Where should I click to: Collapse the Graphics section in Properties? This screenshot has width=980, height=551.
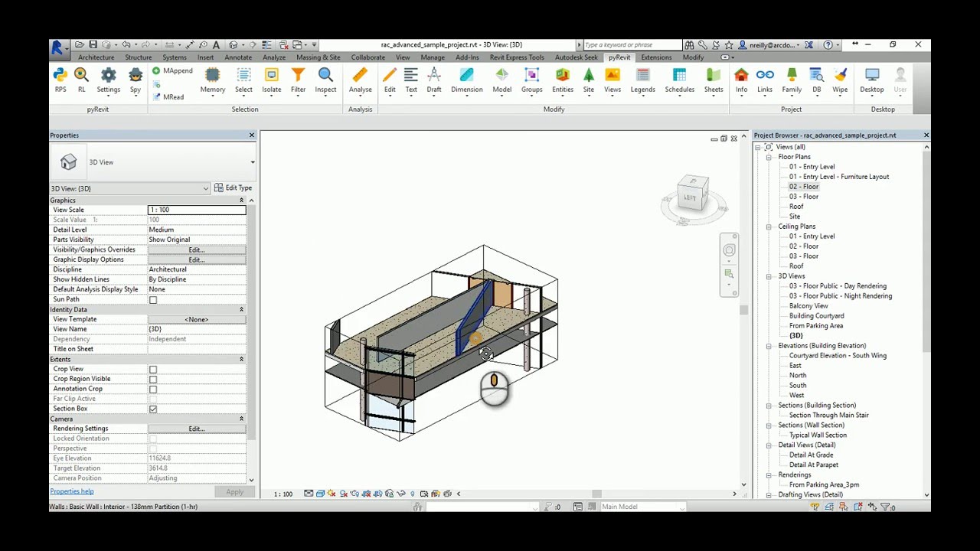pyautogui.click(x=241, y=201)
